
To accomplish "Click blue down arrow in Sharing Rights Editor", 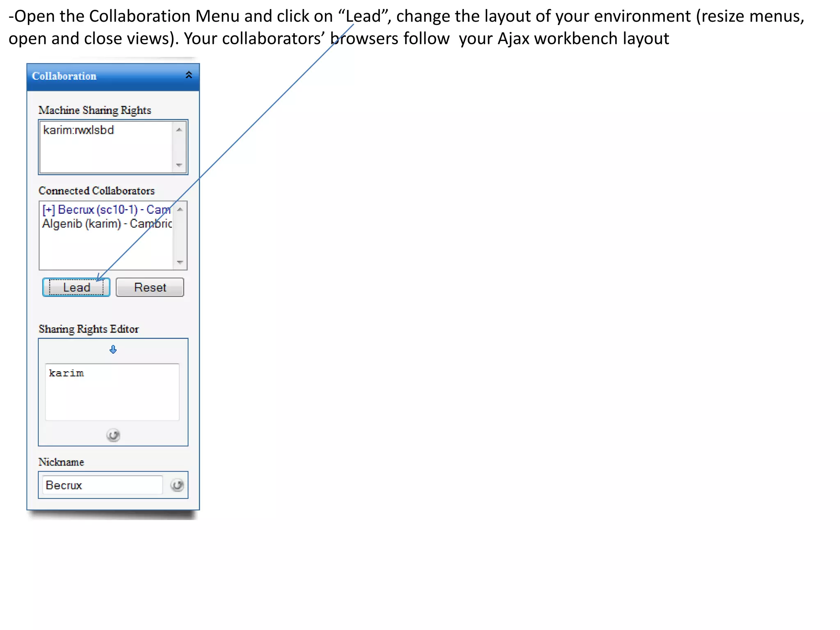I will coord(113,349).
